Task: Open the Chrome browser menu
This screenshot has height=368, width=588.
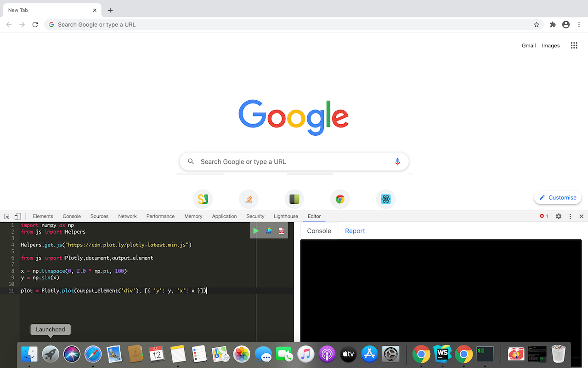Action: pyautogui.click(x=579, y=24)
